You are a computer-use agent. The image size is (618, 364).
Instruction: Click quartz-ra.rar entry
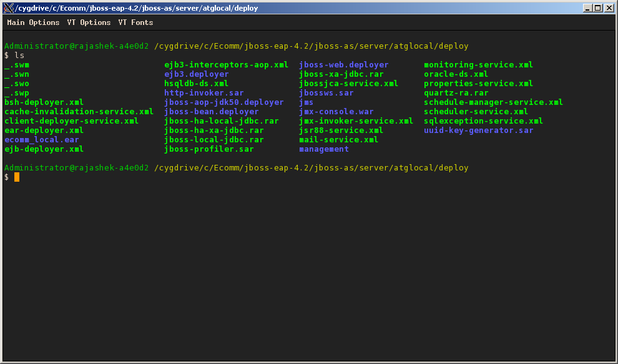(456, 93)
